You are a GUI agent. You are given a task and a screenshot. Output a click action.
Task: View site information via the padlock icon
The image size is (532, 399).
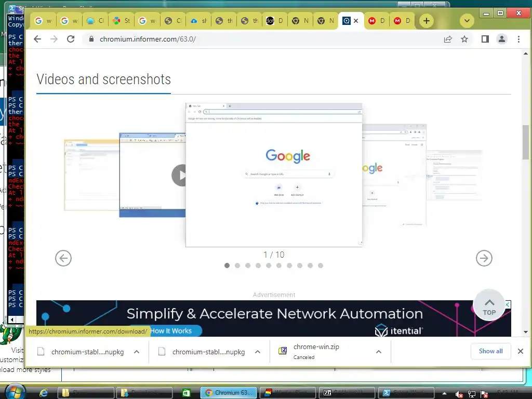point(91,39)
